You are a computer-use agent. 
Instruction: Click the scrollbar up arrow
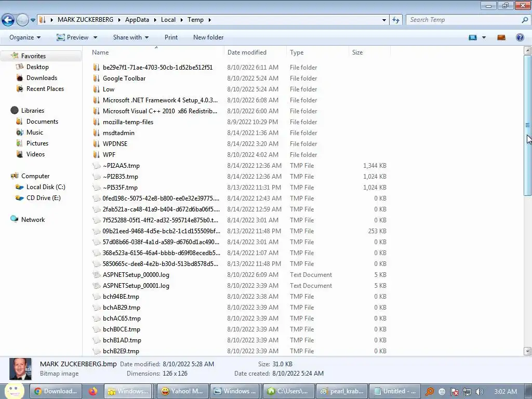(x=528, y=50)
